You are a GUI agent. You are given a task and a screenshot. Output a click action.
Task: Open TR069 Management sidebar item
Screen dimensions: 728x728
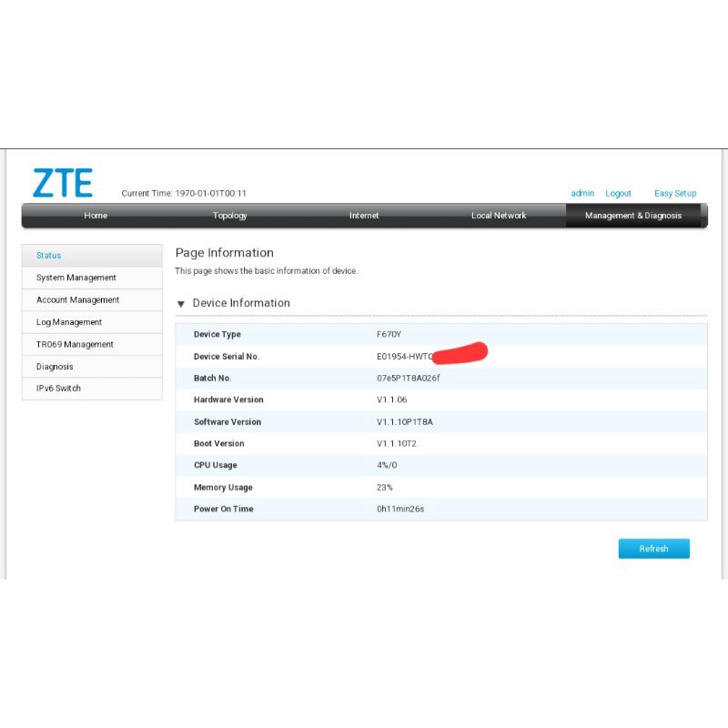pyautogui.click(x=92, y=345)
